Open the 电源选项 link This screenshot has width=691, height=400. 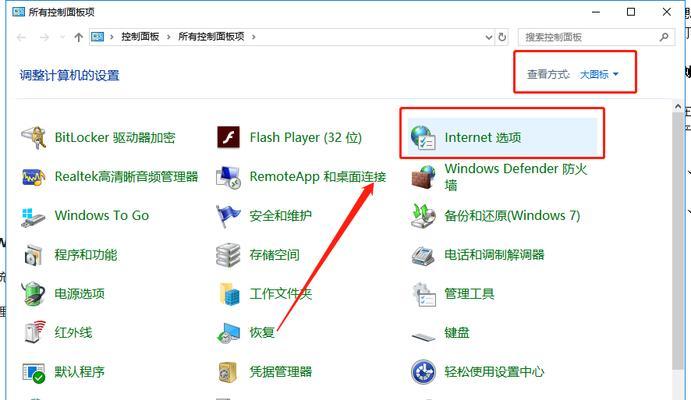(x=79, y=294)
